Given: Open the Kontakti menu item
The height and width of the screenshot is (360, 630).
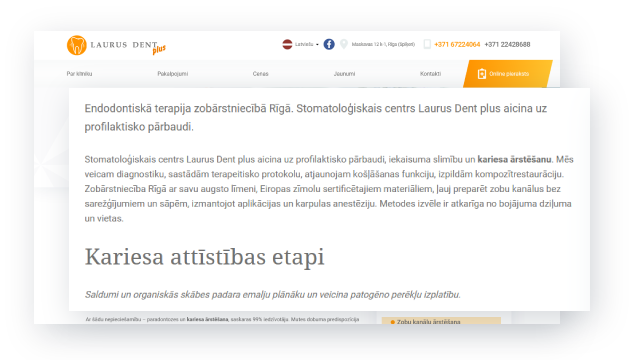Looking at the screenshot, I should 430,74.
